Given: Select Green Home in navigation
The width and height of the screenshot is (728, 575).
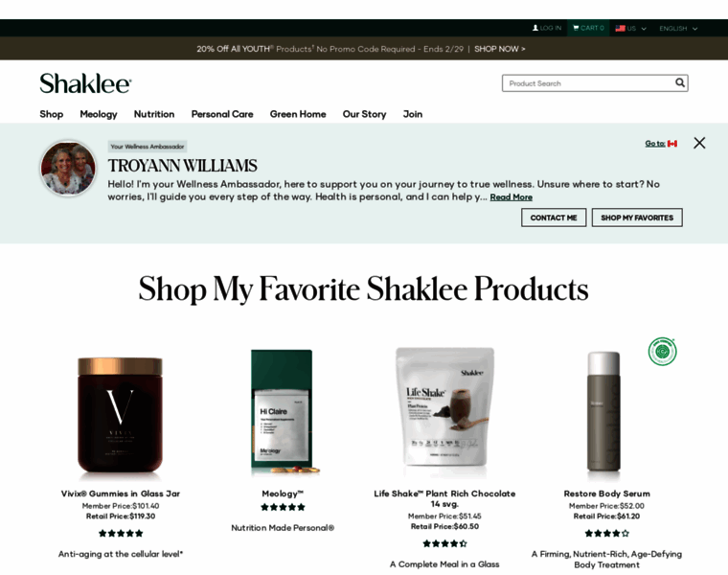Looking at the screenshot, I should (298, 114).
